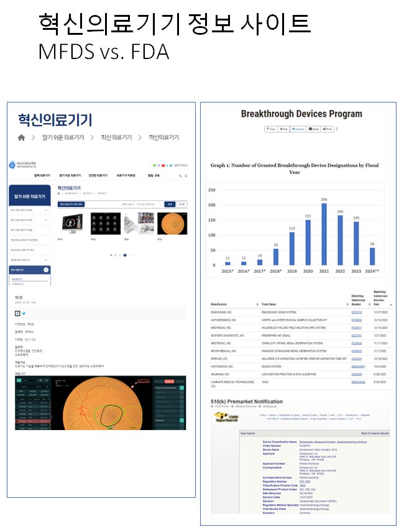Expand the first sidebar submenu chevron
Viewport: 404px width, 532px height.
[x=46, y=210]
